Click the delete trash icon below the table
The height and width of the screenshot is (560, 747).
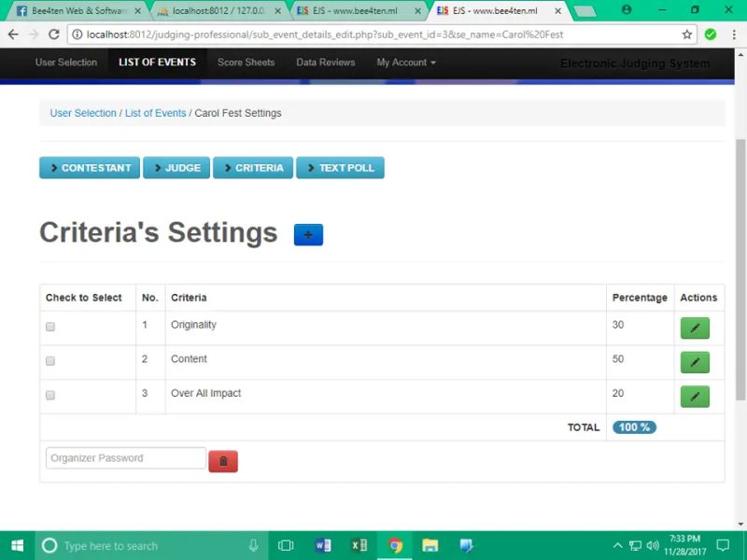pos(223,461)
